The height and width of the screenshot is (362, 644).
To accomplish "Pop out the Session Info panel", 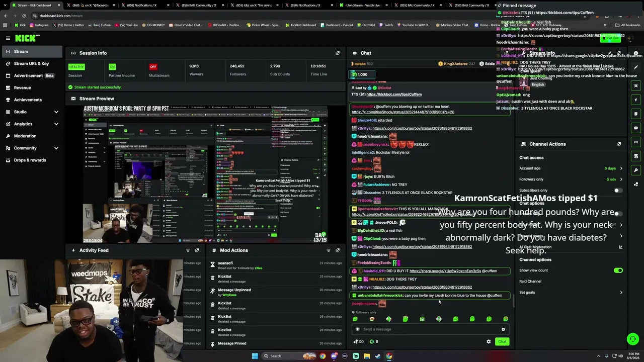I will tap(338, 53).
